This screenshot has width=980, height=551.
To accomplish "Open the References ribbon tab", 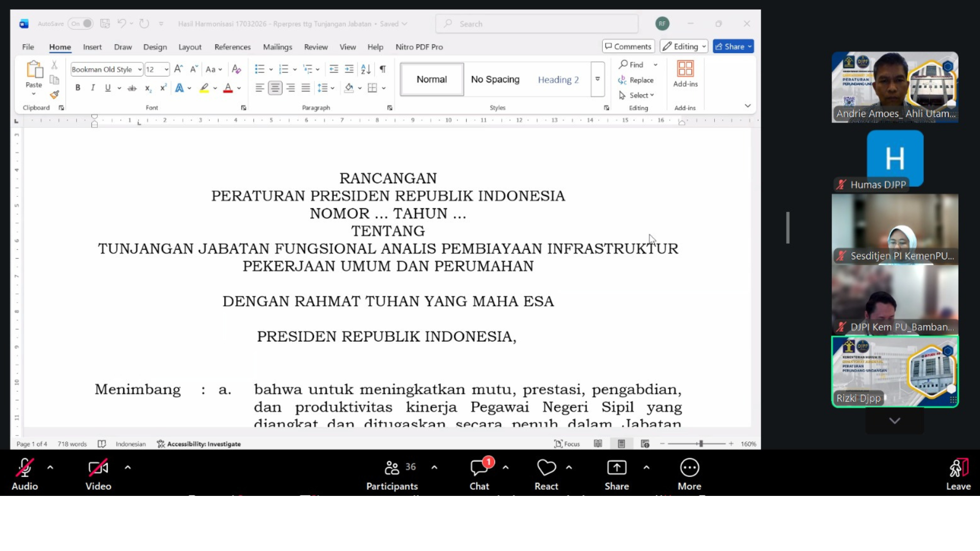I will (x=232, y=47).
